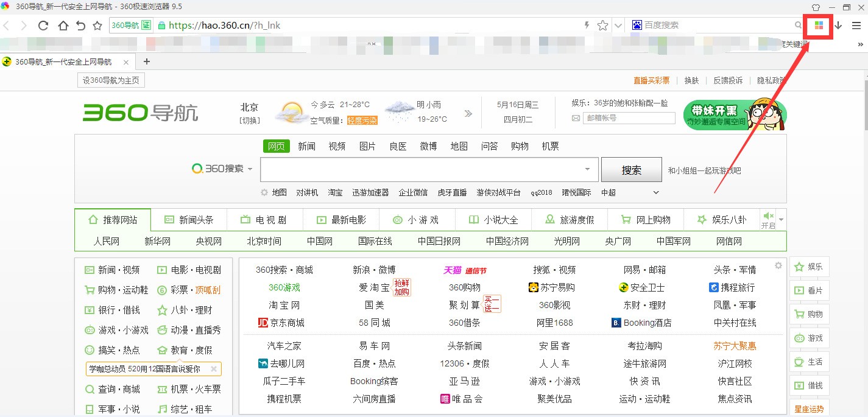Viewport: 868px width, 417px height.
Task: Click the 设360导航为主页 button
Action: pyautogui.click(x=111, y=80)
